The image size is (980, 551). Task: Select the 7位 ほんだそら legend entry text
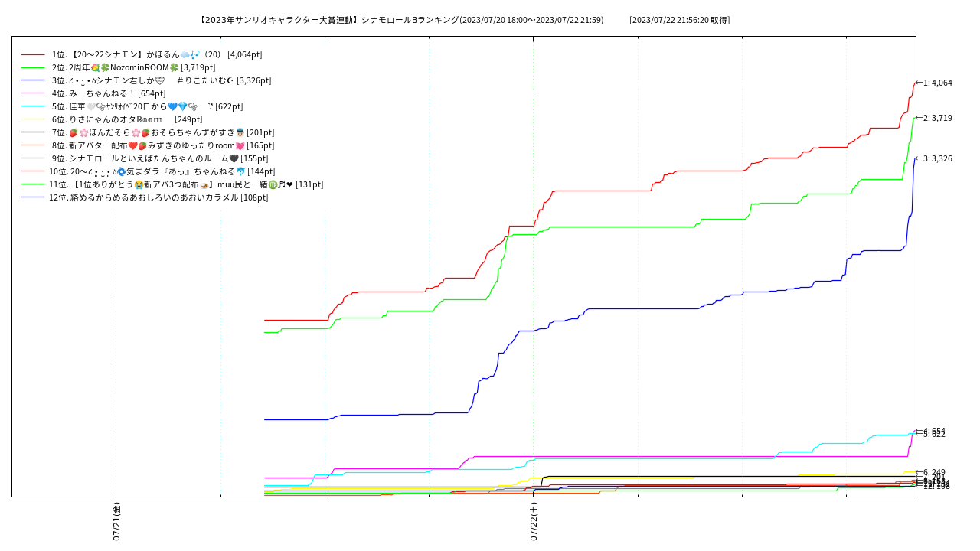click(163, 132)
